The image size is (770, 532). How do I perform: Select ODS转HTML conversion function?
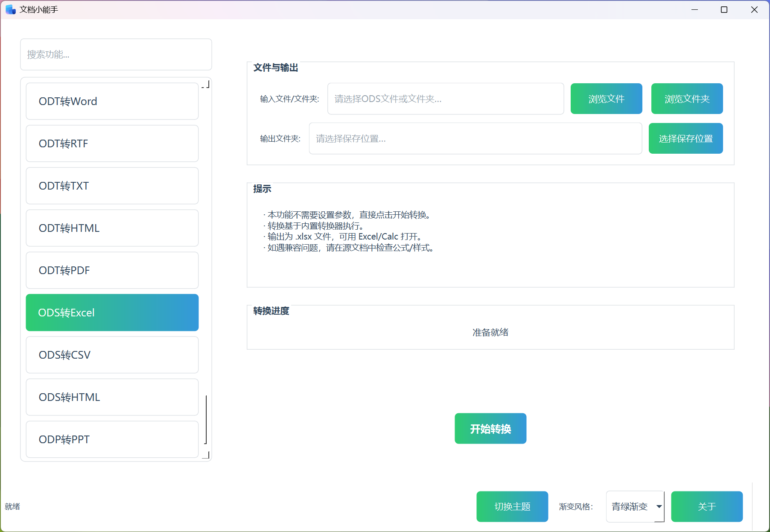tap(112, 397)
